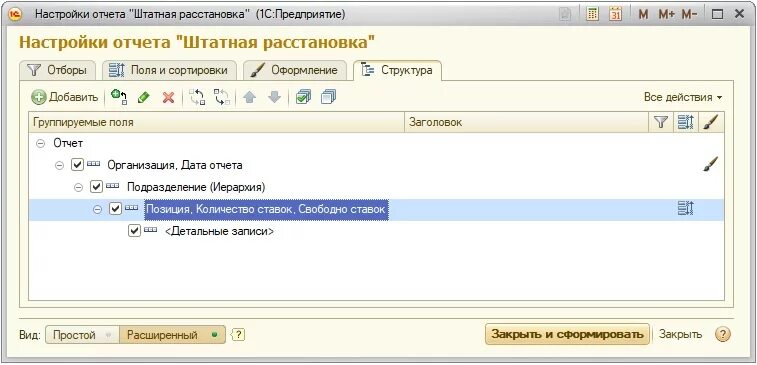Viewport: 757px width, 365px height.
Task: Click the green plus Добавить icon
Action: pos(39,98)
